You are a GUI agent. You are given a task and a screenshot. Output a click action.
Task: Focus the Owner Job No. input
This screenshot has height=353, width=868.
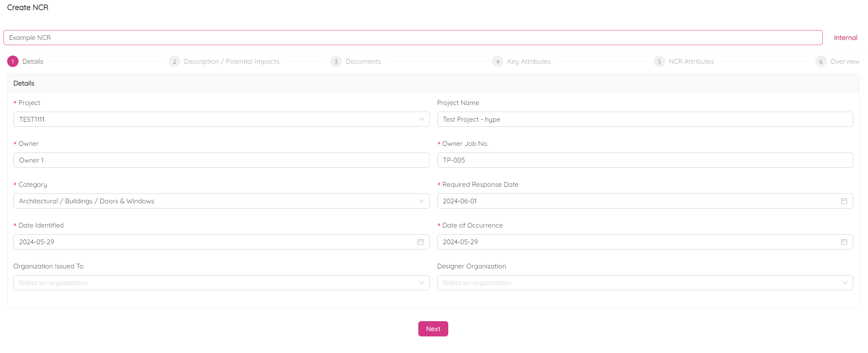[x=645, y=160]
